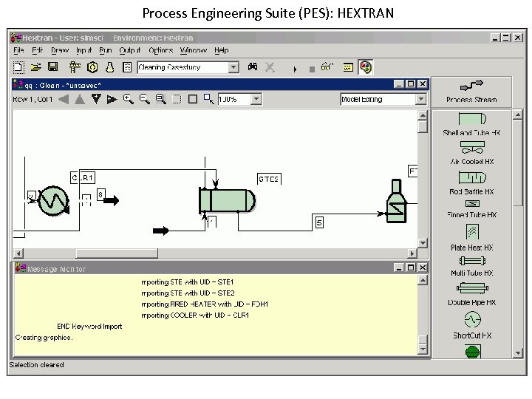Click palette scrollbar down arrow

[518, 353]
